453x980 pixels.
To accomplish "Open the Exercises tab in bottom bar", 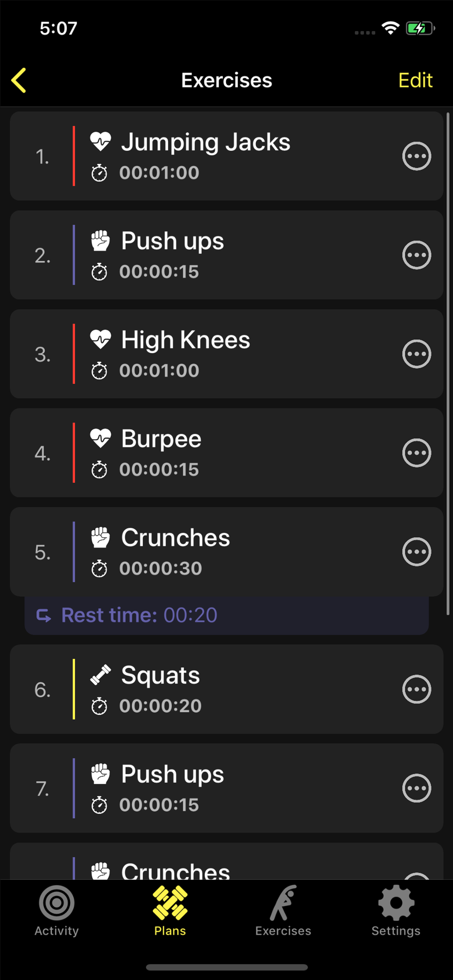I will coord(283,911).
